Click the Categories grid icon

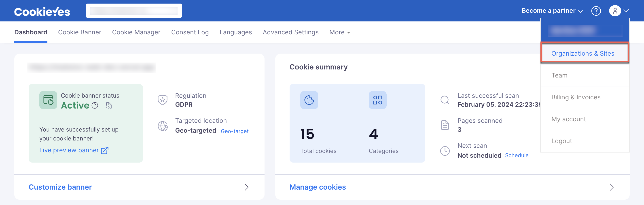[377, 100]
